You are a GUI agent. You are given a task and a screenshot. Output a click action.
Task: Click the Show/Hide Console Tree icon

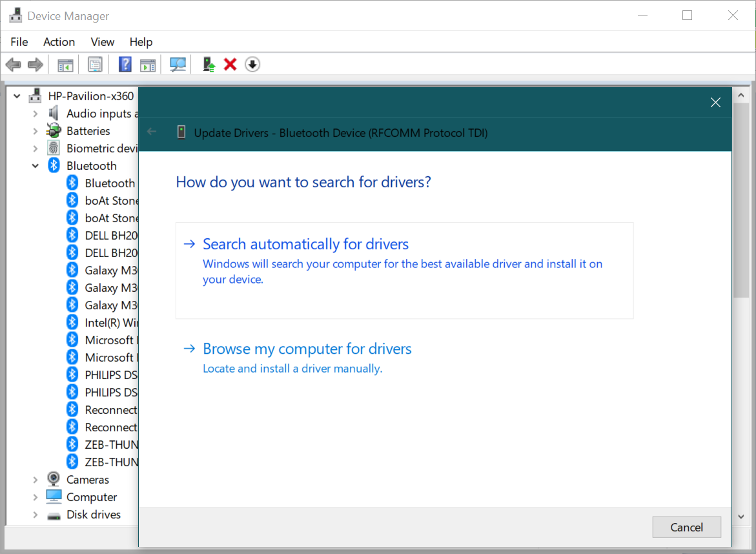[x=65, y=64]
